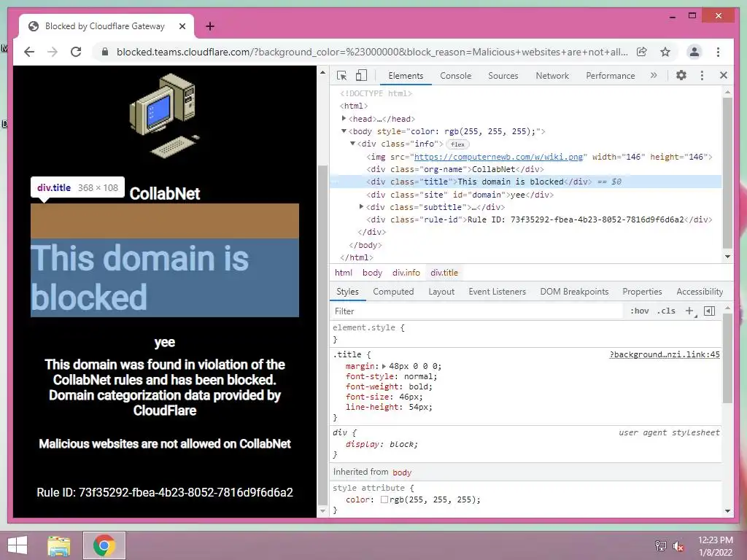Open the Accessibility pane tab
The width and height of the screenshot is (747, 560).
click(700, 292)
